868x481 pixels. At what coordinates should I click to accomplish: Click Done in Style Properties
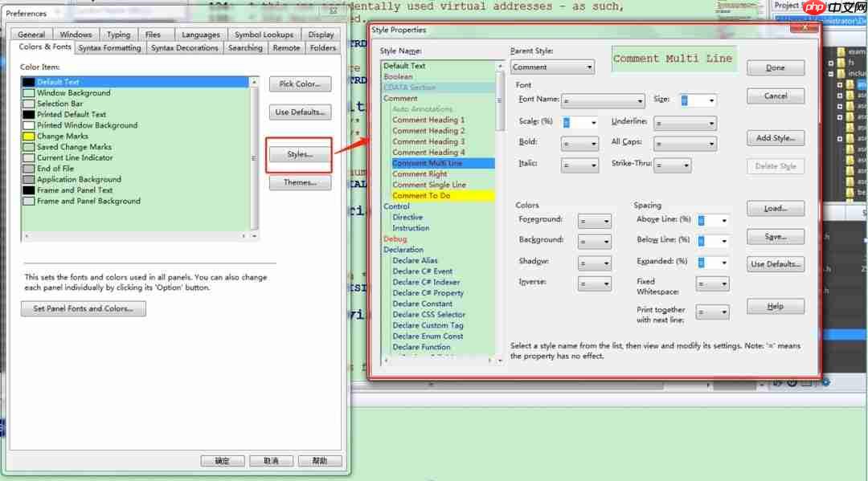(x=775, y=68)
